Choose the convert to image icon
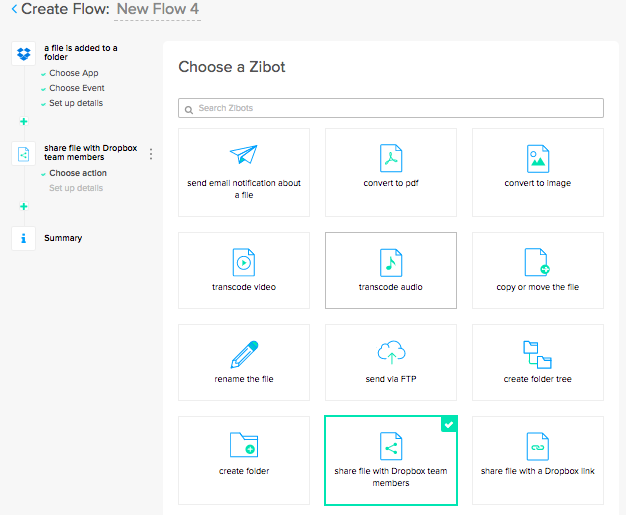The height and width of the screenshot is (515, 626). pos(537,158)
